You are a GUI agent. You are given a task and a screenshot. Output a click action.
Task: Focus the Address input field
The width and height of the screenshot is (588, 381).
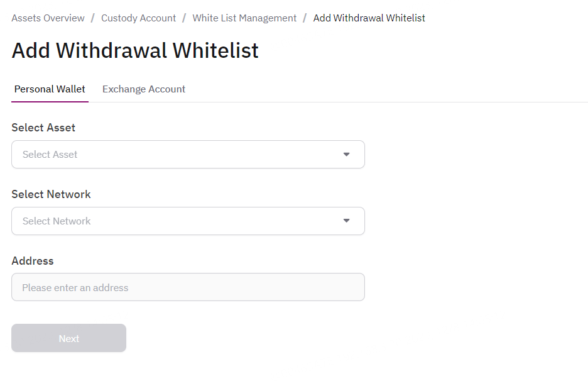tap(188, 287)
